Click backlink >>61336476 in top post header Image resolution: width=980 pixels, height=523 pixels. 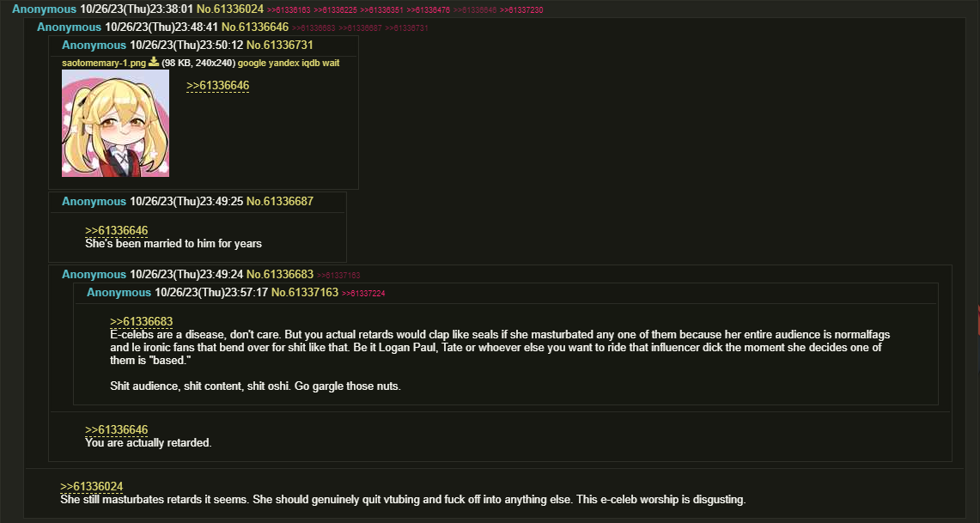428,10
